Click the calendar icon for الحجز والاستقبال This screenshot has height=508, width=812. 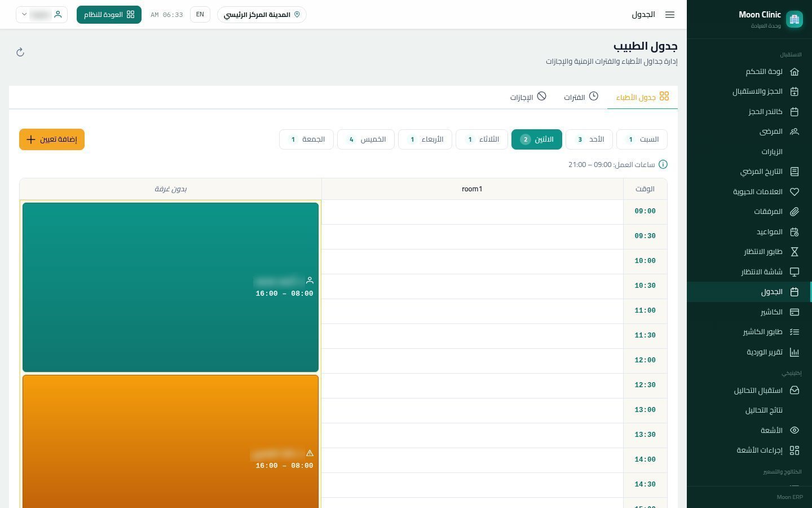pyautogui.click(x=795, y=91)
